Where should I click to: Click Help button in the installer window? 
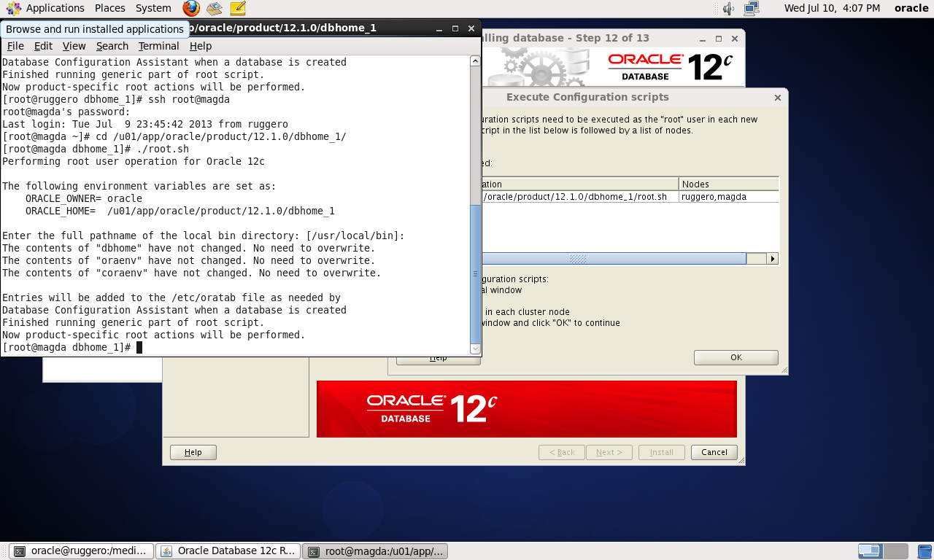tap(193, 452)
